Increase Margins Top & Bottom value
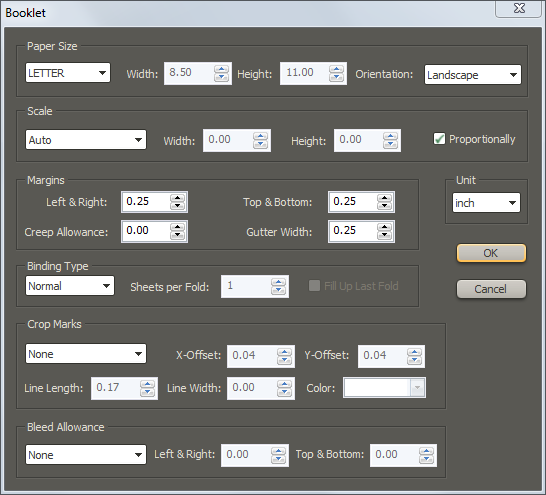Image resolution: width=546 pixels, height=495 pixels. coord(384,198)
